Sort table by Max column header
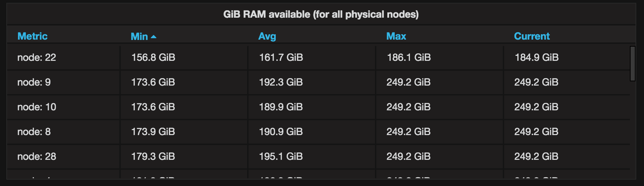 [x=396, y=36]
